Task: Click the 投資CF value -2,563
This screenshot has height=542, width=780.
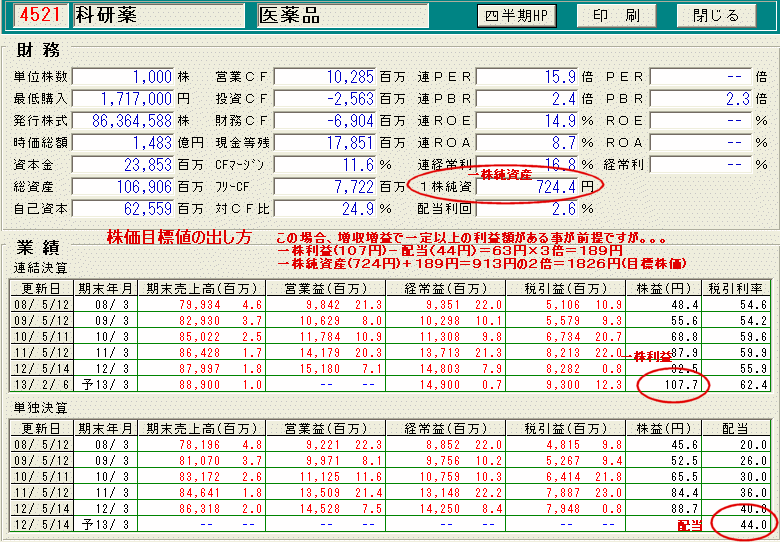Action: (x=325, y=99)
